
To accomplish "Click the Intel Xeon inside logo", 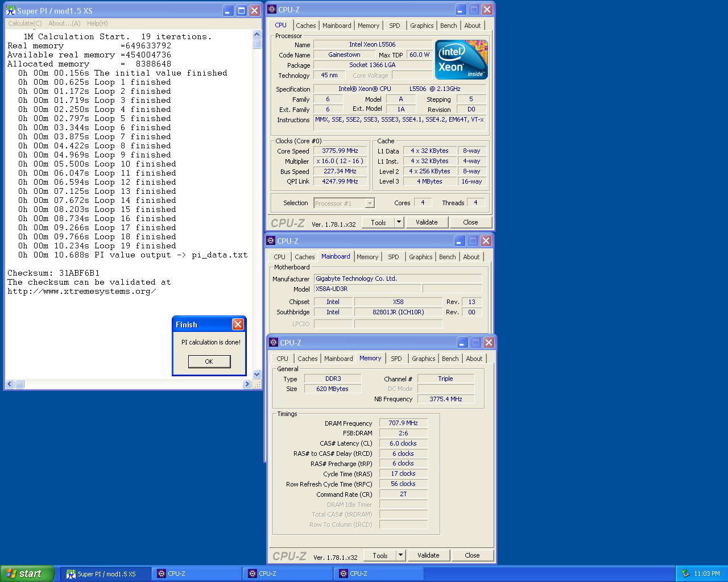I will (x=461, y=60).
